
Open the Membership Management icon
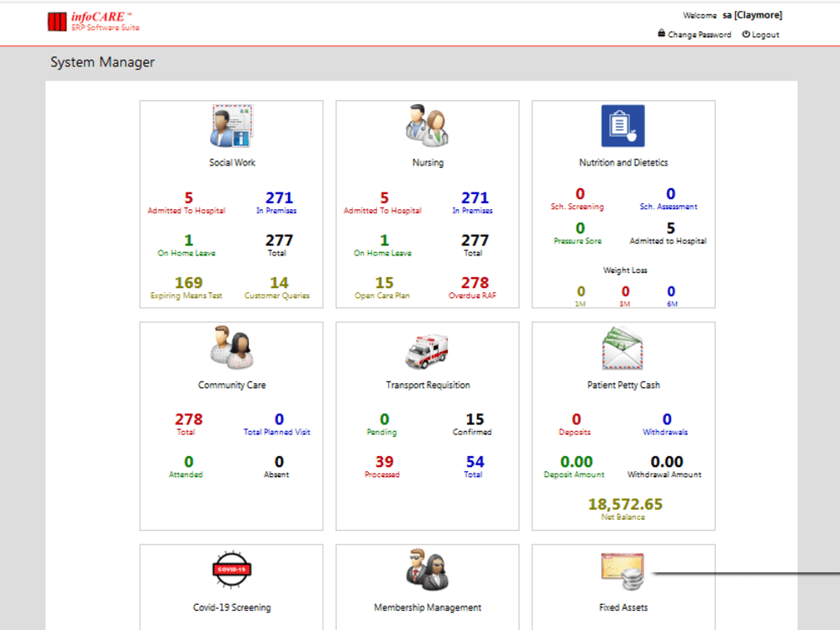(x=427, y=570)
